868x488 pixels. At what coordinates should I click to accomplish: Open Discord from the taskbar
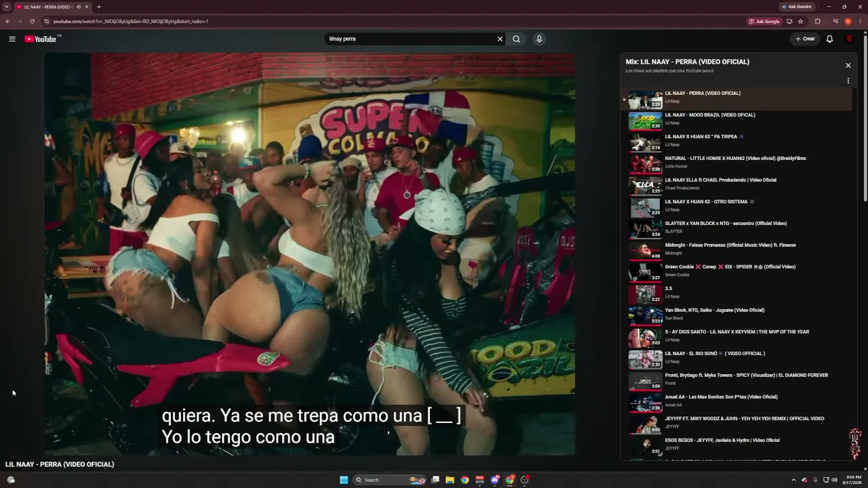(x=495, y=480)
